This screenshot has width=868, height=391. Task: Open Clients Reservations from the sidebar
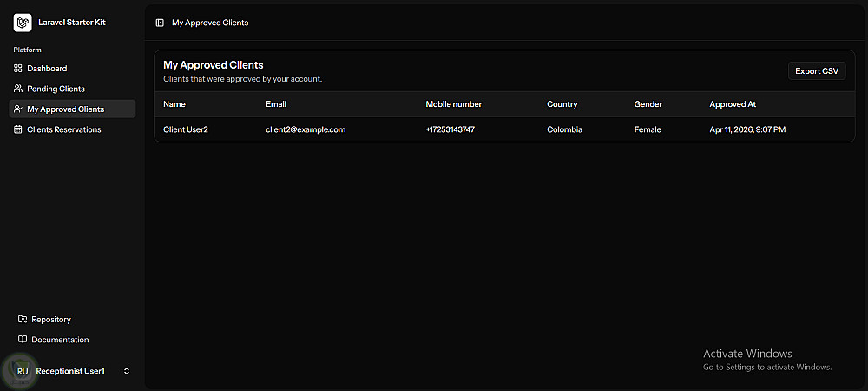pyautogui.click(x=64, y=129)
